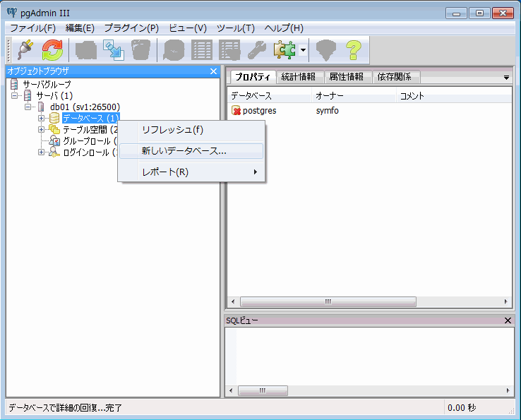Screen dimensions: 521x420
Task: Click the symfo owner cell
Action: [x=328, y=110]
